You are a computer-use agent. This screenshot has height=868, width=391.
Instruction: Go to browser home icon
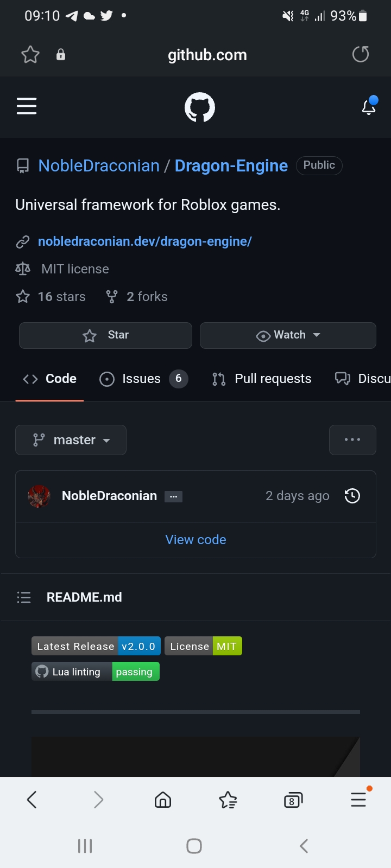(x=163, y=800)
